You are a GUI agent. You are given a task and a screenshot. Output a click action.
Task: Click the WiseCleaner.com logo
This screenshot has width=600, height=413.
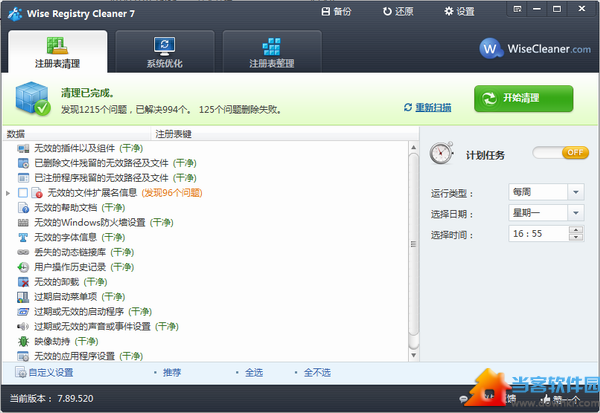535,49
